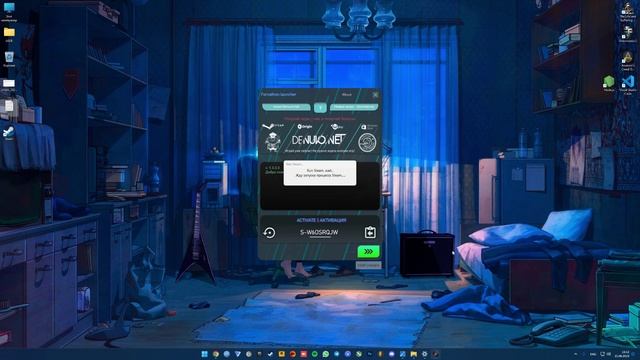Click the white Run Steam message popup
The width and height of the screenshot is (640, 360).
coord(320,173)
